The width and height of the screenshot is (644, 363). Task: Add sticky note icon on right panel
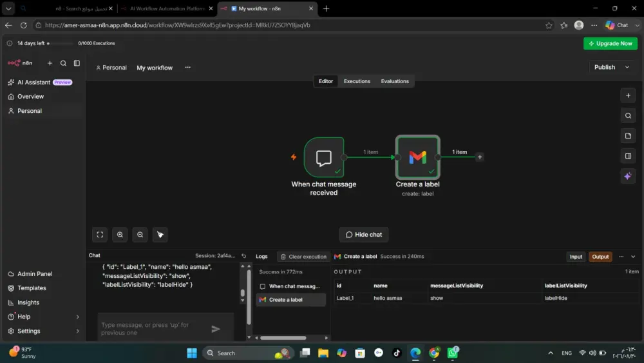(x=628, y=136)
